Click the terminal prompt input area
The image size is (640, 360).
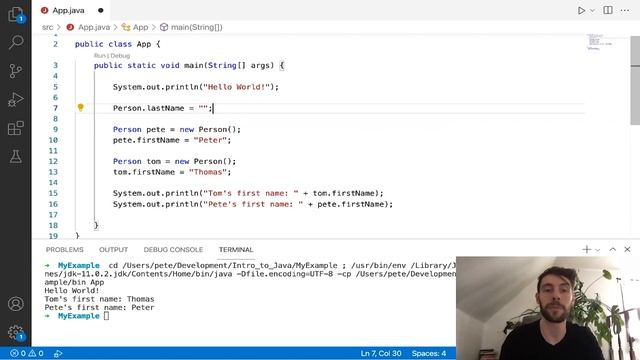106,316
